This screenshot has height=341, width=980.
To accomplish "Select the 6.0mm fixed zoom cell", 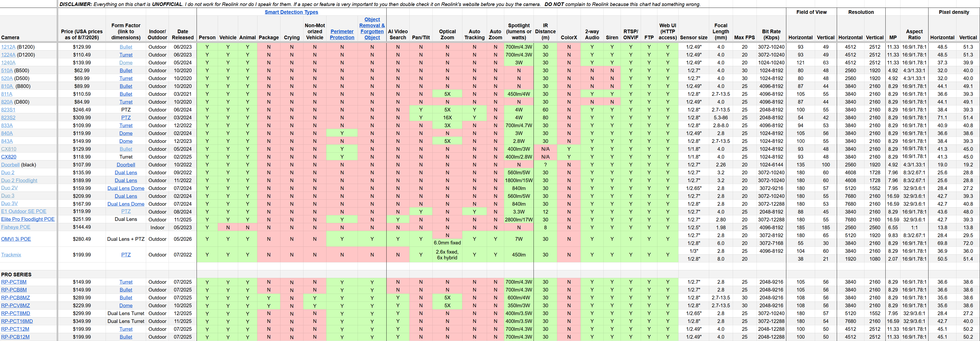I will pos(448,243).
